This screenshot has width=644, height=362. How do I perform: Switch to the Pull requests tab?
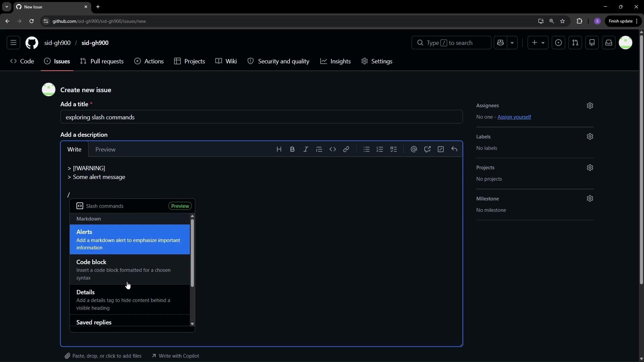point(102,61)
